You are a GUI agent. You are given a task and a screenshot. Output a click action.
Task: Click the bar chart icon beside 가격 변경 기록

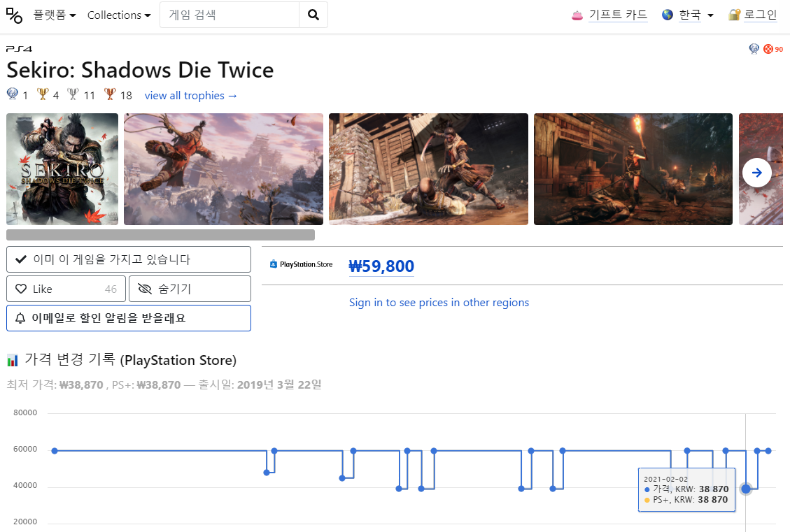click(x=13, y=360)
